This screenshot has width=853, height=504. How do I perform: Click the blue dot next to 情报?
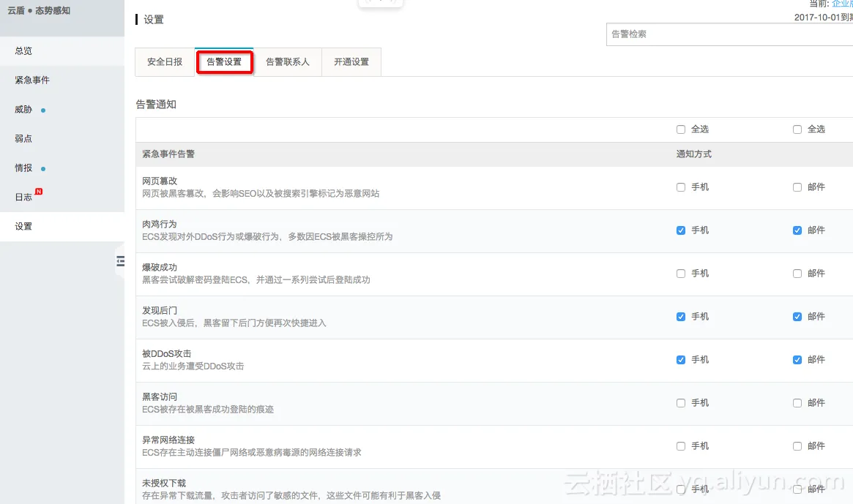point(43,168)
